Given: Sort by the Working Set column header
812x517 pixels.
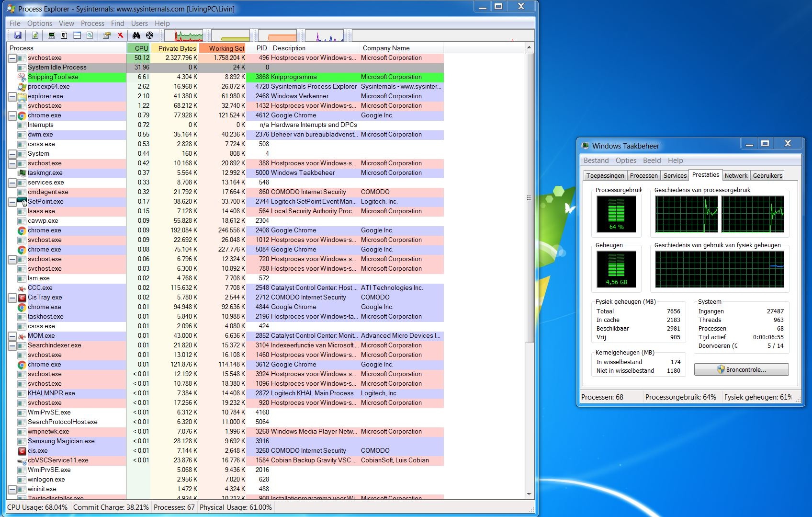Looking at the screenshot, I should point(226,48).
